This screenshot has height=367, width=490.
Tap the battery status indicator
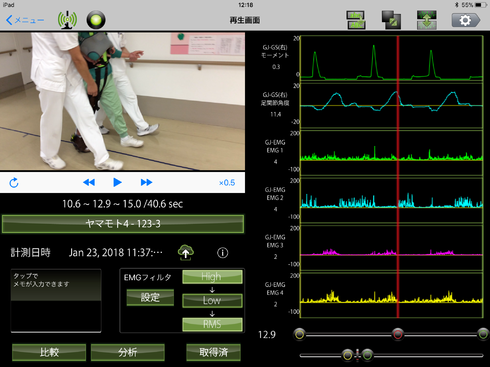(481, 5)
